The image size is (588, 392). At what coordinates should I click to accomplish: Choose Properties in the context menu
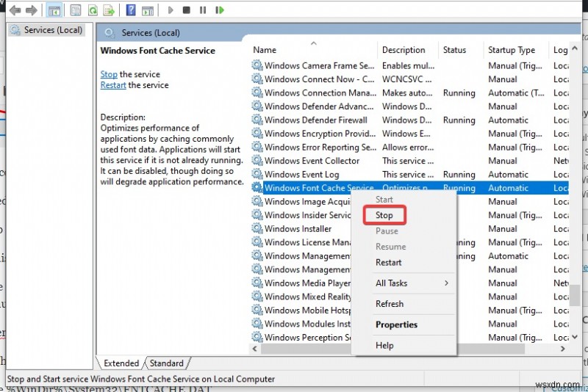tap(396, 324)
